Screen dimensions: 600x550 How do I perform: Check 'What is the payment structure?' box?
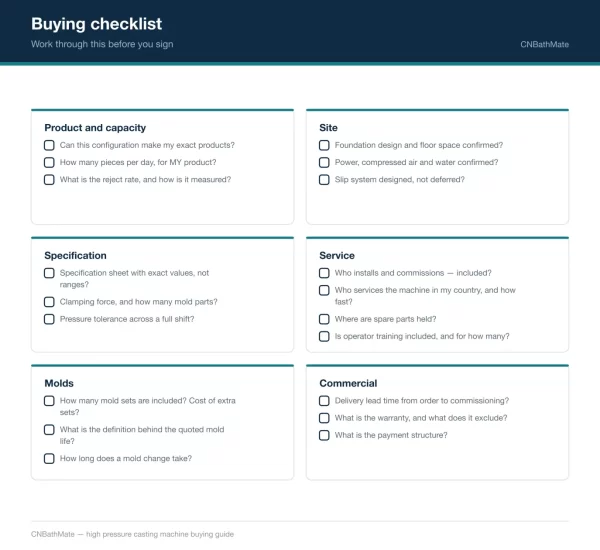[324, 435]
